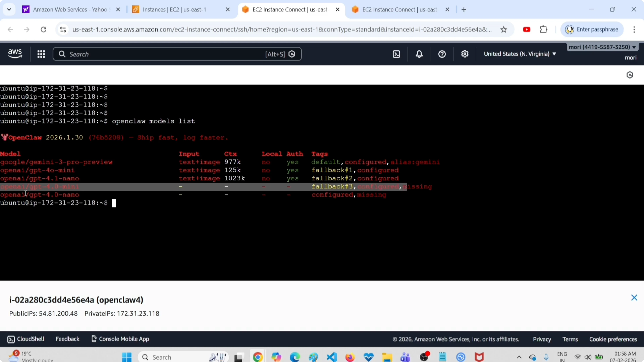Close the instance details panel
Viewport: 644px width, 362px height.
click(x=634, y=297)
